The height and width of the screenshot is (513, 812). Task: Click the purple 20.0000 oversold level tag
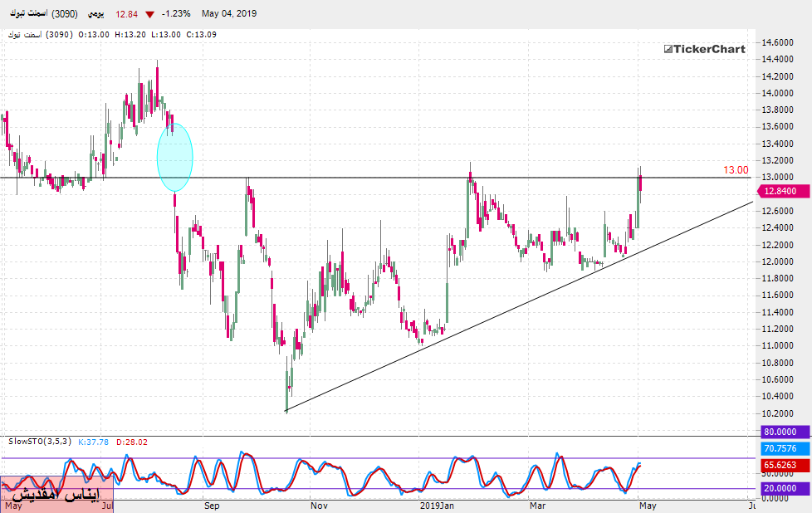click(785, 488)
